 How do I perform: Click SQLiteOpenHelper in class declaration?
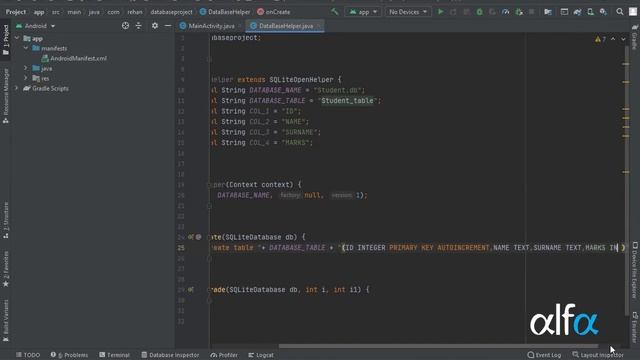pyautogui.click(x=301, y=80)
